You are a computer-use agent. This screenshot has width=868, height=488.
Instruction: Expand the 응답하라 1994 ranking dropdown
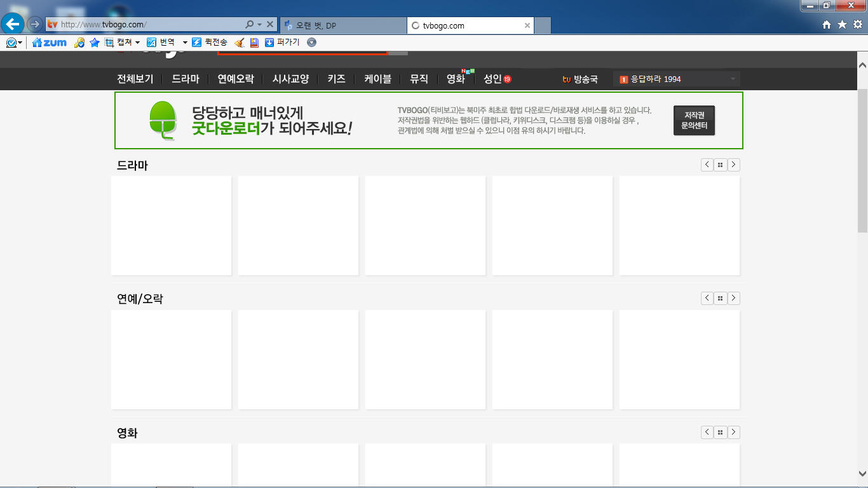(677, 79)
